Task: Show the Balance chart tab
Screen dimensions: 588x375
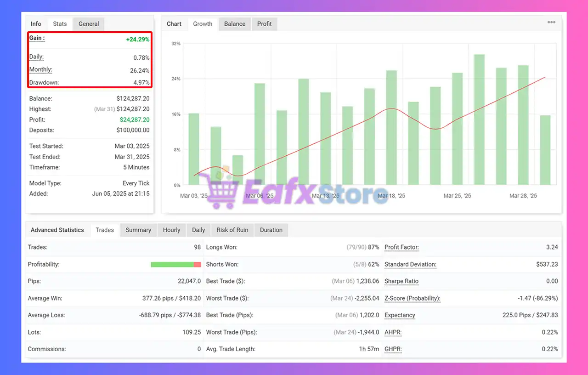Action: [x=235, y=24]
